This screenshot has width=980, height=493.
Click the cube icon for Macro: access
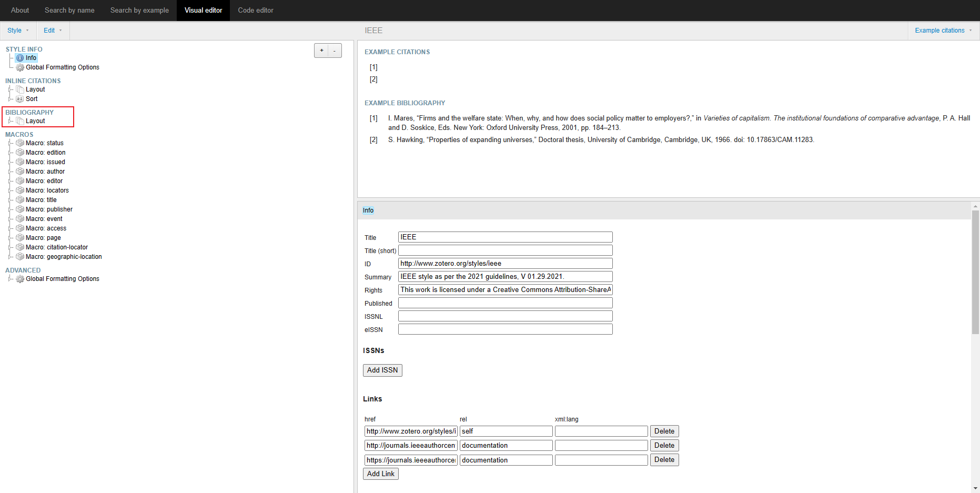pos(20,228)
